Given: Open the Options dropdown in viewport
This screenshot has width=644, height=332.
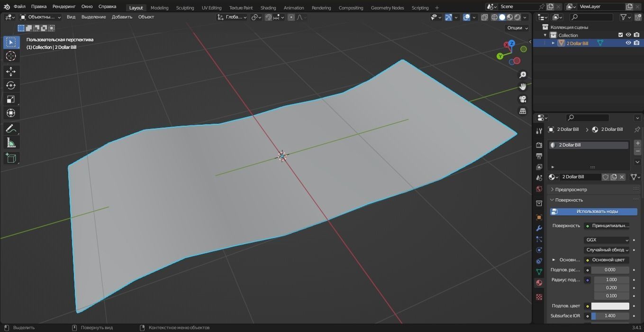Looking at the screenshot, I should (x=517, y=28).
